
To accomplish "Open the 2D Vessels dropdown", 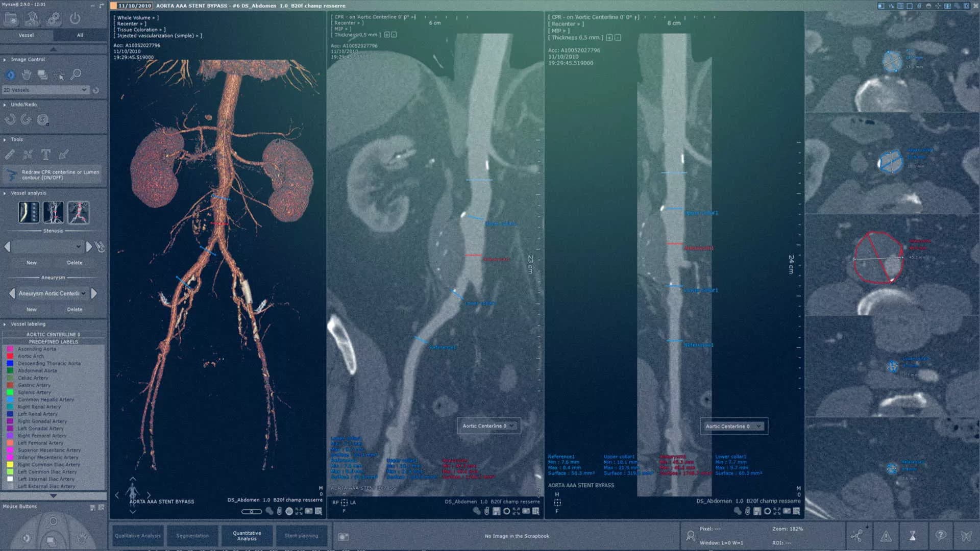I will [46, 90].
